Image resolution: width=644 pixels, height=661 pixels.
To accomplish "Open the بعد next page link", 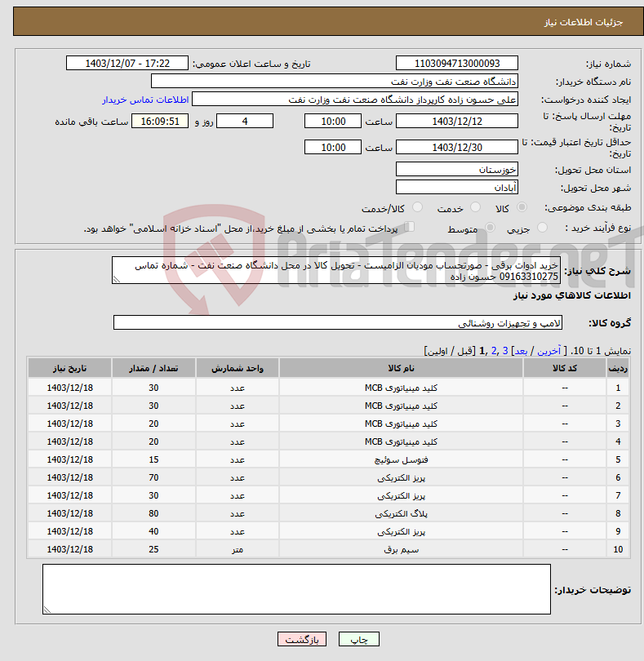I will (x=521, y=351).
